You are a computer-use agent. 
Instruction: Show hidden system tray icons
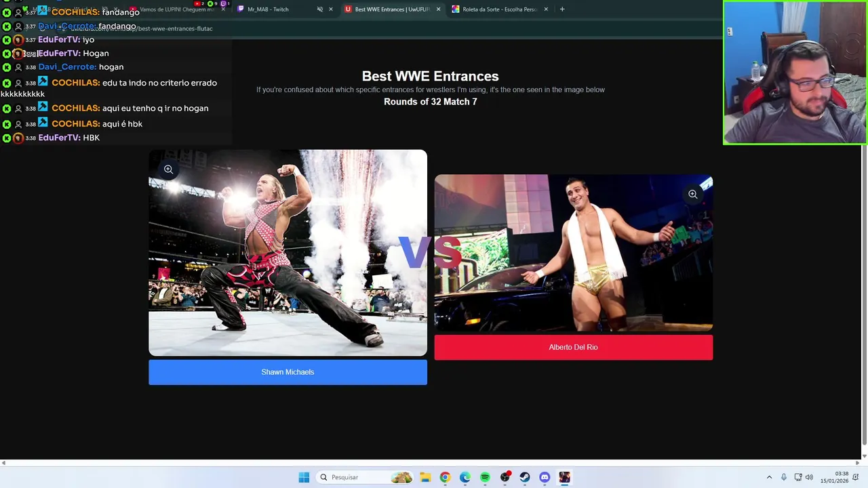coord(769,477)
